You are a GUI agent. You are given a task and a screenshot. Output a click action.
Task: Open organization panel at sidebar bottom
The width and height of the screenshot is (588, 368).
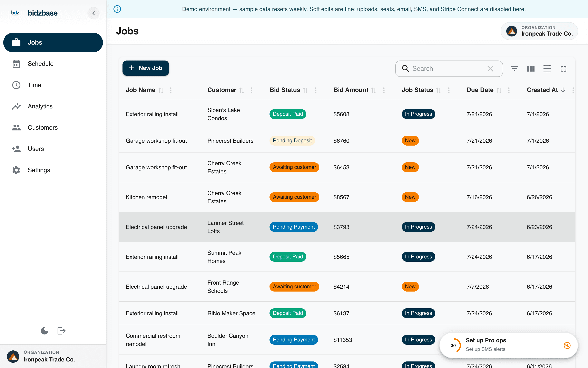[x=53, y=356]
